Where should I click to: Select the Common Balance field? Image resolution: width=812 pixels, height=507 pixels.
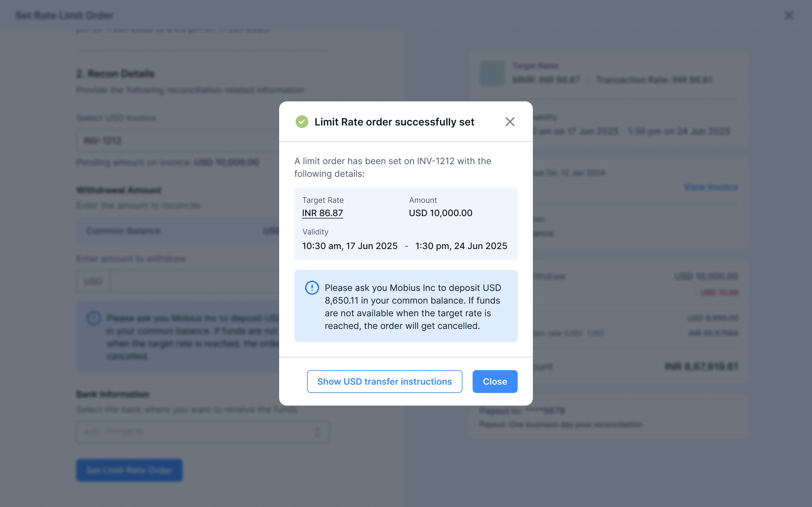[178, 231]
